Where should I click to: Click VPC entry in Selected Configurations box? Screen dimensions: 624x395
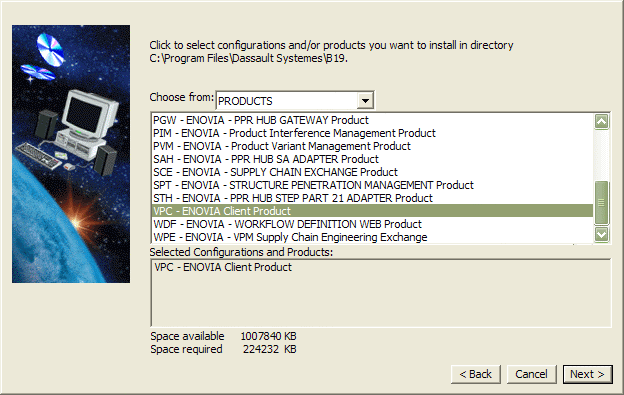pyautogui.click(x=223, y=267)
